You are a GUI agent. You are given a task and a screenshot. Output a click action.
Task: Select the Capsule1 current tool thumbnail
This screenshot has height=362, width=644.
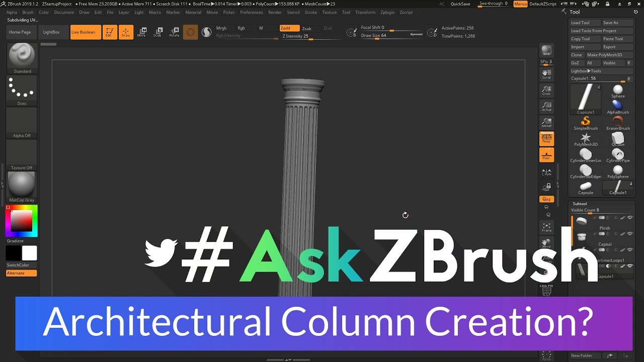pyautogui.click(x=586, y=99)
